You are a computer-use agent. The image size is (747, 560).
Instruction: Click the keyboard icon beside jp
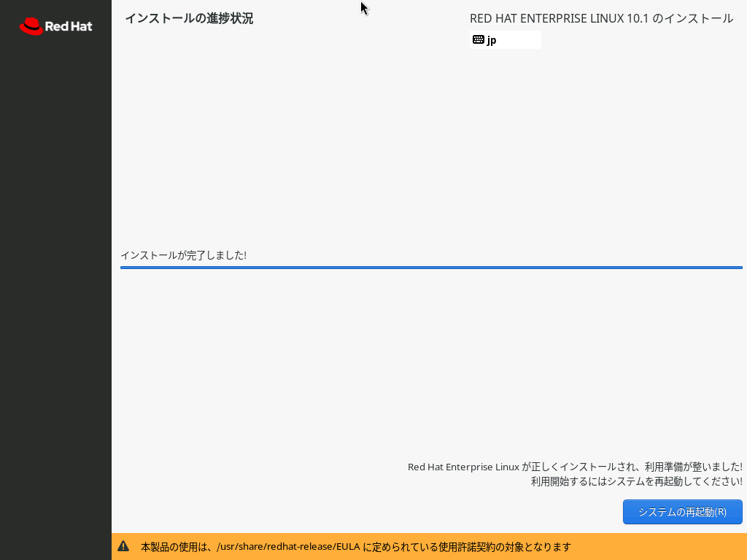point(478,40)
